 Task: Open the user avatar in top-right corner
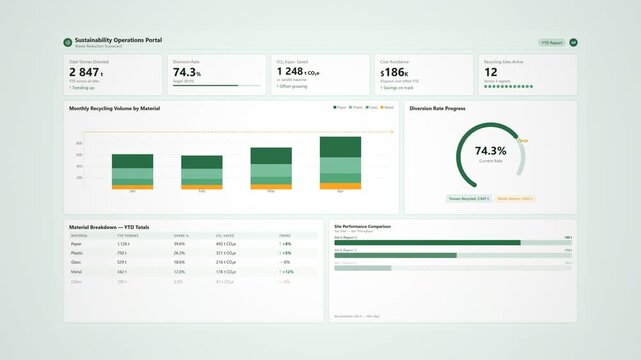coord(573,42)
